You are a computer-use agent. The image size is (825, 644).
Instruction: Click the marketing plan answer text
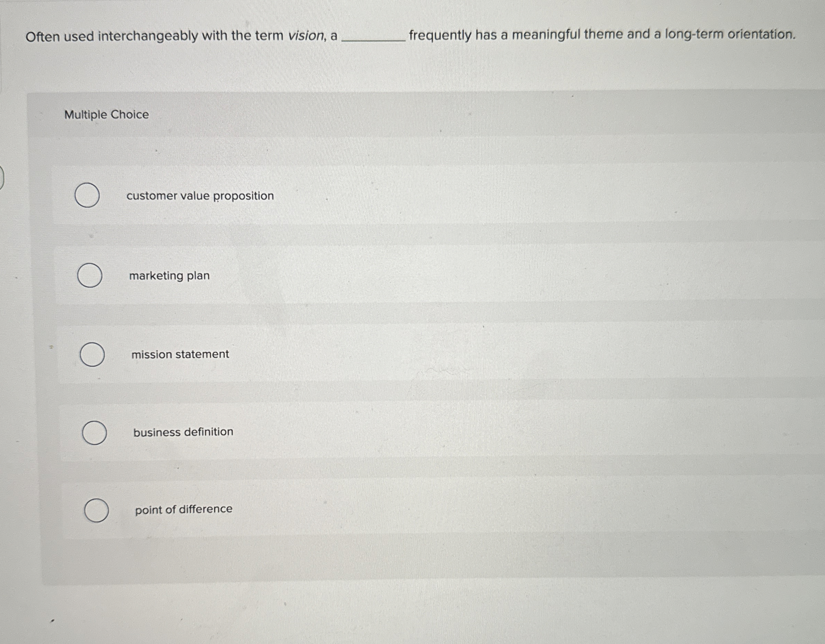pos(169,276)
